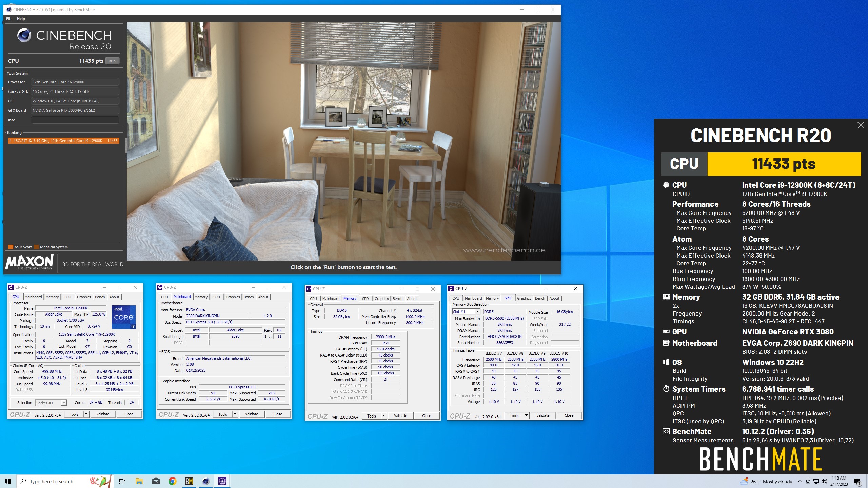Launch Google Chrome from the taskbar

tap(173, 481)
